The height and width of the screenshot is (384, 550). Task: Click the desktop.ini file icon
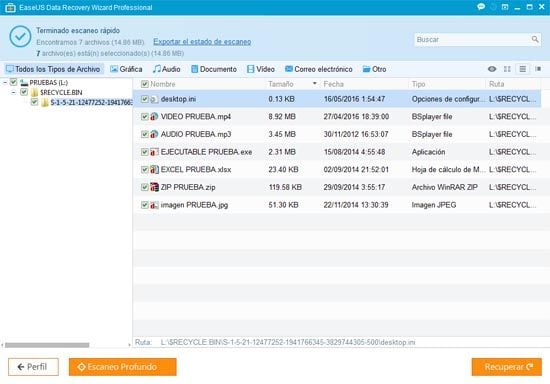click(x=154, y=99)
